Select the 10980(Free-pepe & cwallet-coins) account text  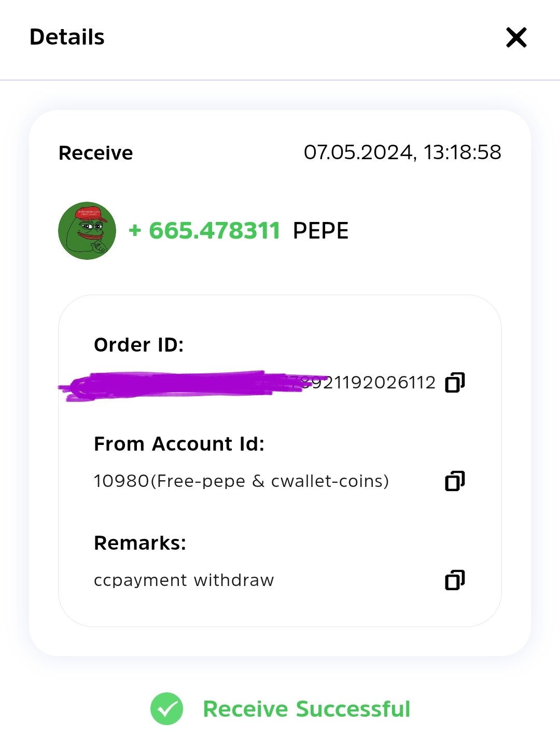point(241,481)
